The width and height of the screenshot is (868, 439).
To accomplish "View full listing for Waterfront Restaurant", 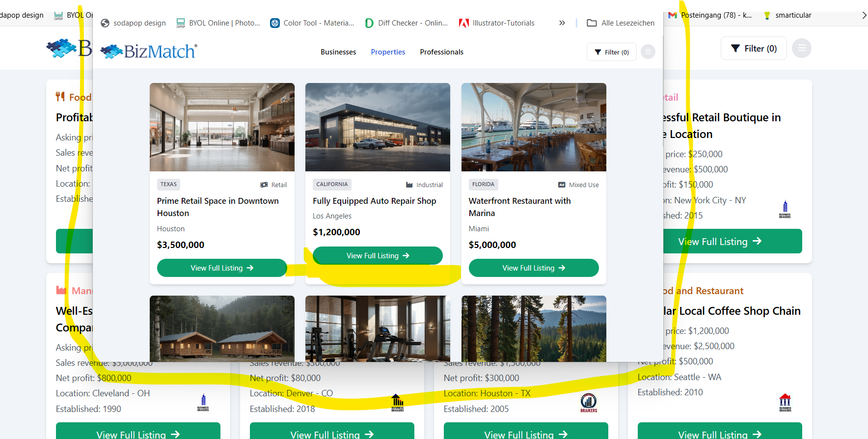I will coord(534,268).
